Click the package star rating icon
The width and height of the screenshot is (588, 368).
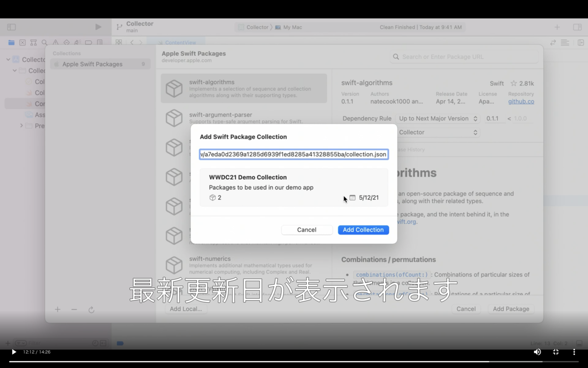click(514, 83)
